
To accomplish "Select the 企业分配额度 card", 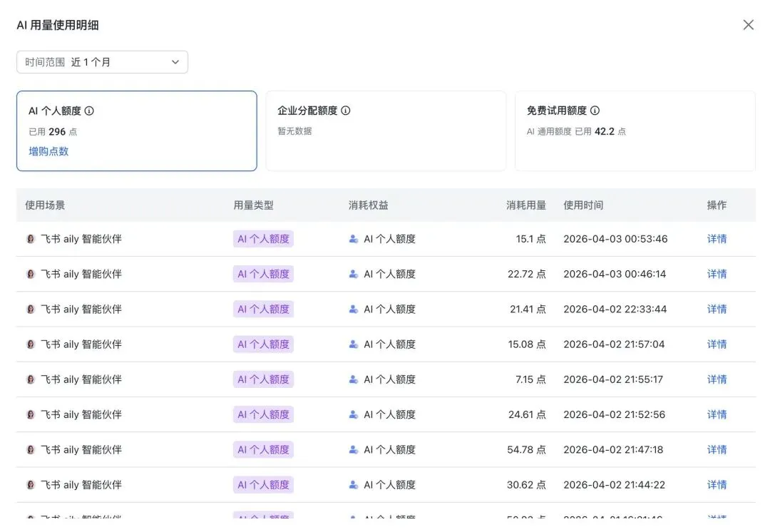I will (386, 131).
